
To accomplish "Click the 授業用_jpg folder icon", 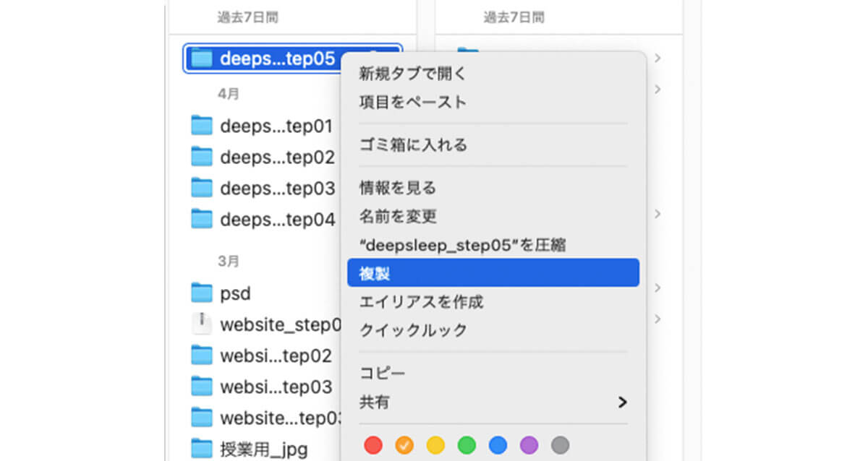I will [201, 449].
